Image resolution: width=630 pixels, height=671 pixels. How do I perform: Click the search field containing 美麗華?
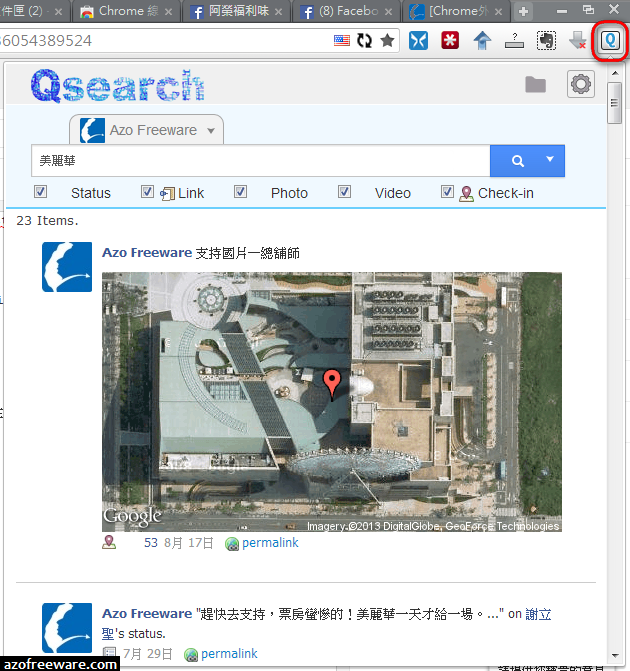coord(261,161)
